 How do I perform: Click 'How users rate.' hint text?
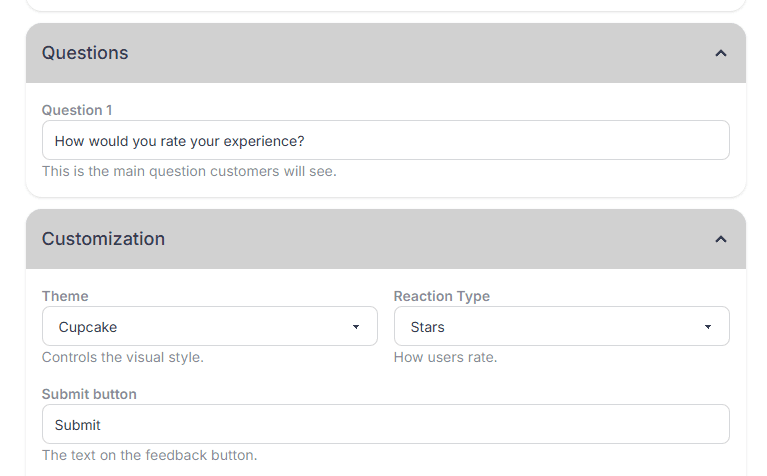pos(445,357)
